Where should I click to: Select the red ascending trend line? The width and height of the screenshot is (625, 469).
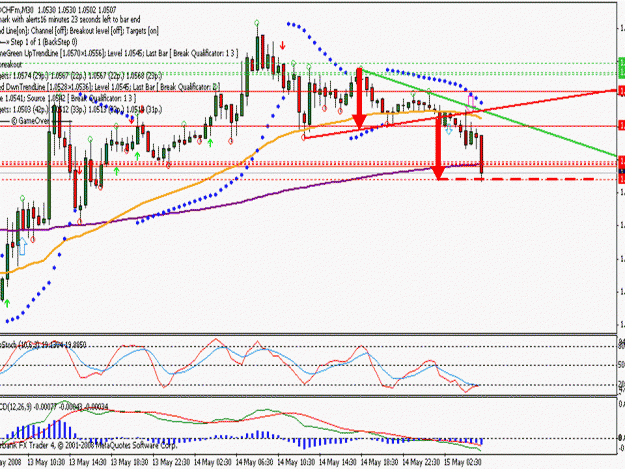point(460,114)
